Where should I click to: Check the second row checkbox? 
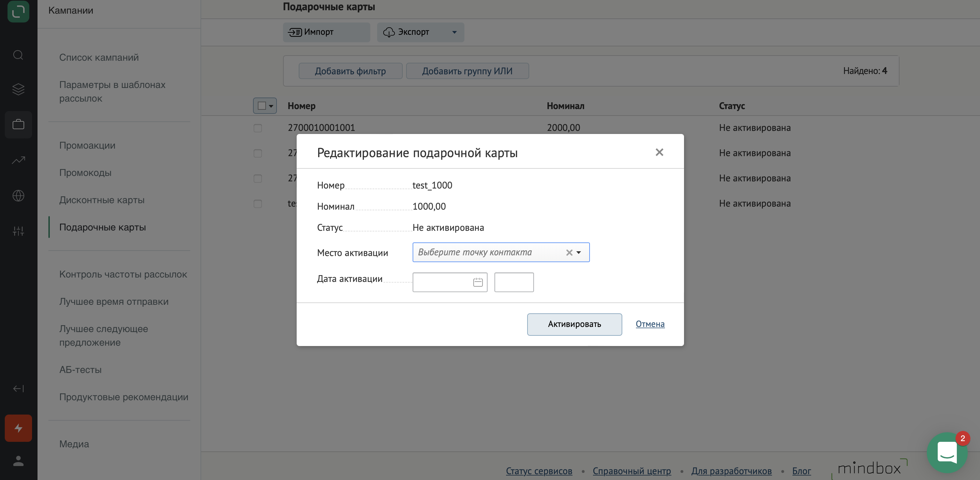257,153
